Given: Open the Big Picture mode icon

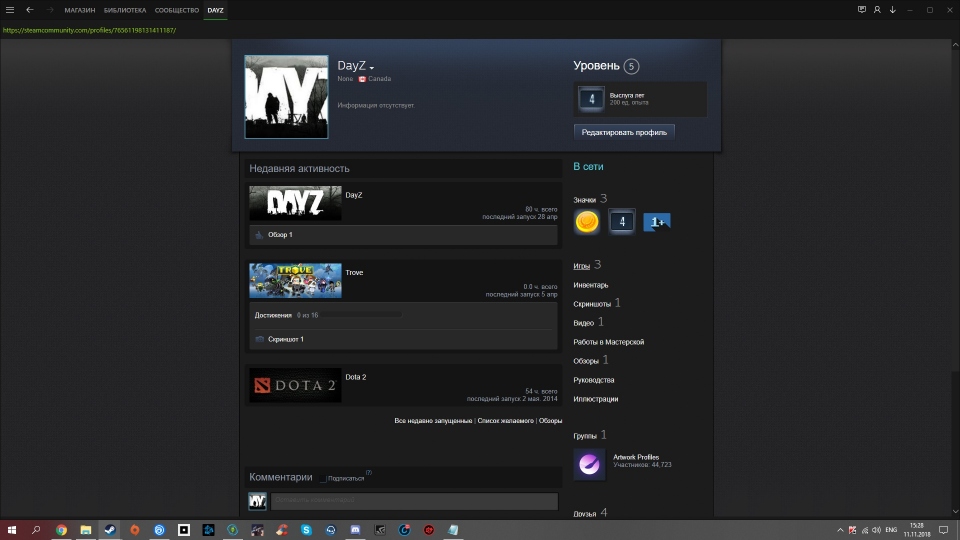Looking at the screenshot, I should pos(861,10).
